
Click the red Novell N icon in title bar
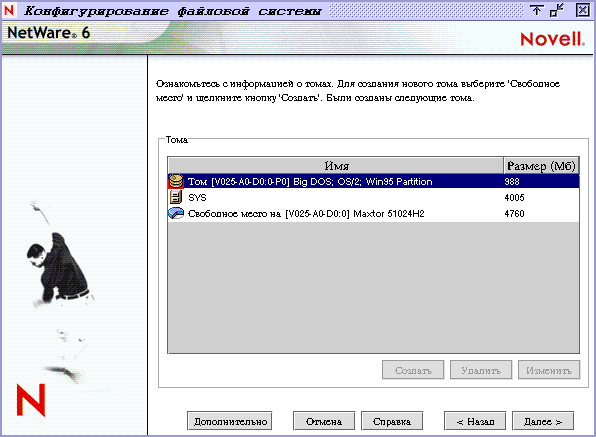[9, 10]
